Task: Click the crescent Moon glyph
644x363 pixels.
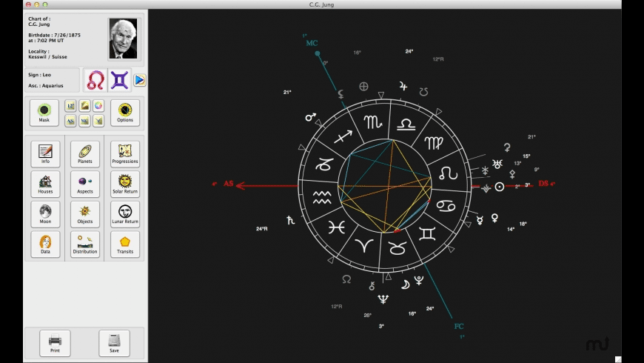Action: [x=406, y=284]
